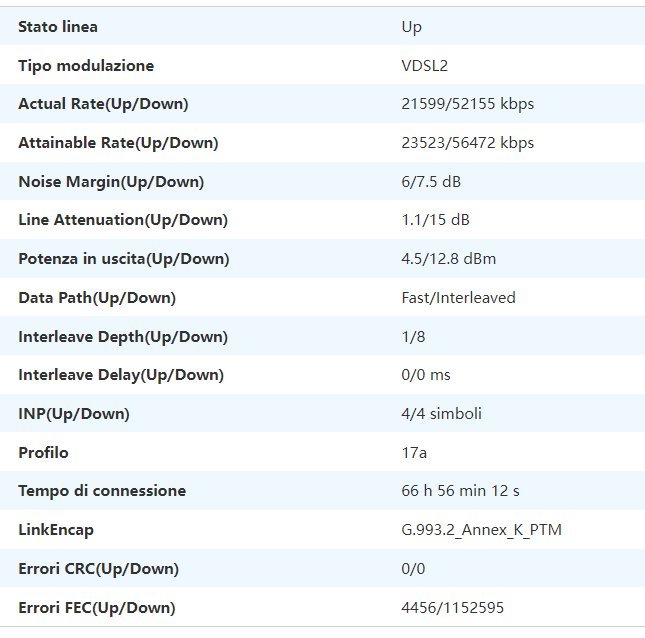Click the Stato linea label
Viewport: 645px width, 638px height.
click(58, 27)
